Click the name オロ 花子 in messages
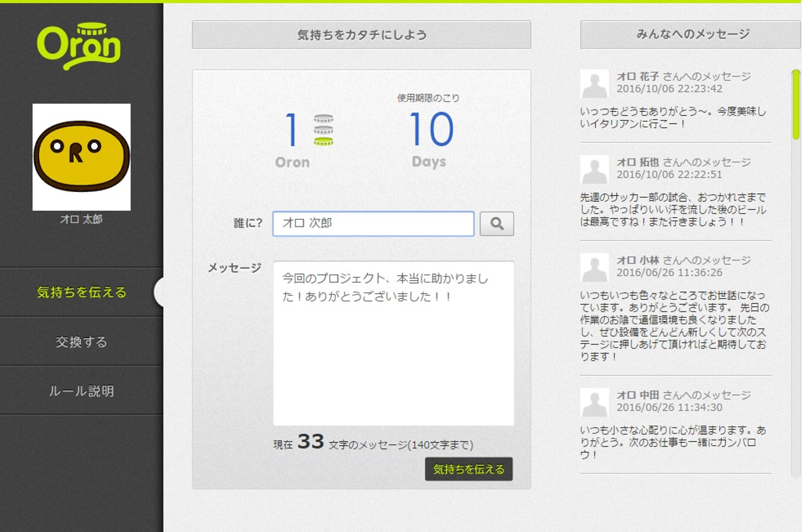 (638, 76)
